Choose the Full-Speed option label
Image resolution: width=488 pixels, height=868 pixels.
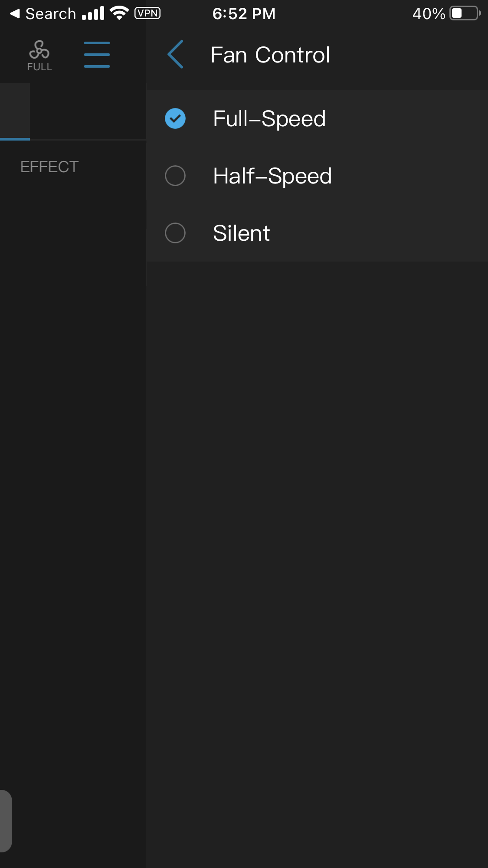point(269,118)
